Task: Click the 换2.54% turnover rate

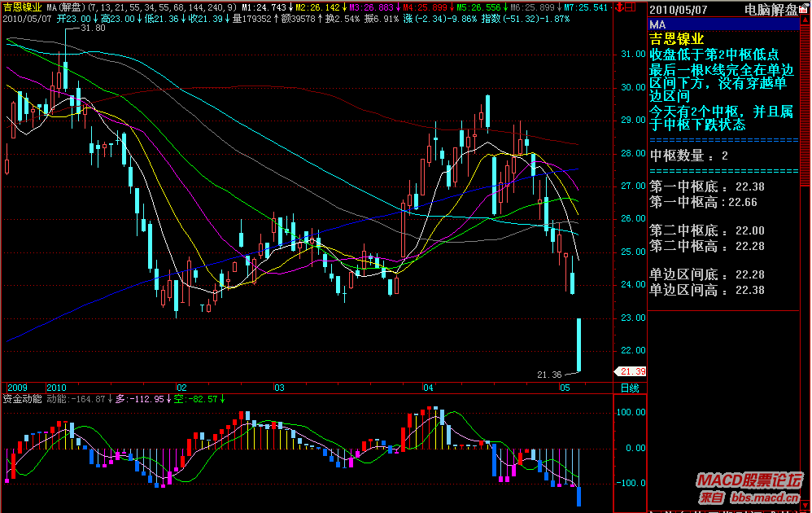Action: [x=342, y=19]
